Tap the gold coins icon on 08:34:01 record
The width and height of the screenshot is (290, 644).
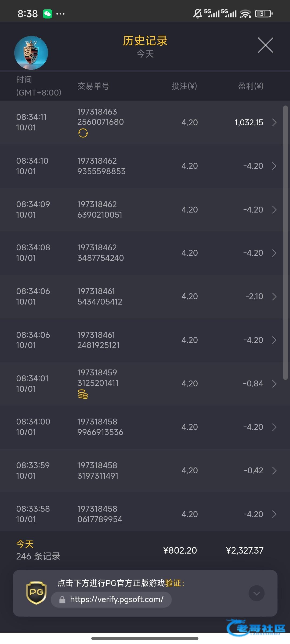click(83, 394)
